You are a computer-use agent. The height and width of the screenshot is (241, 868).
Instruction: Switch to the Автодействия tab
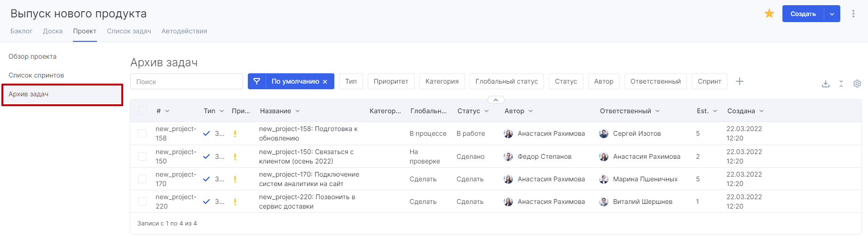(x=184, y=31)
